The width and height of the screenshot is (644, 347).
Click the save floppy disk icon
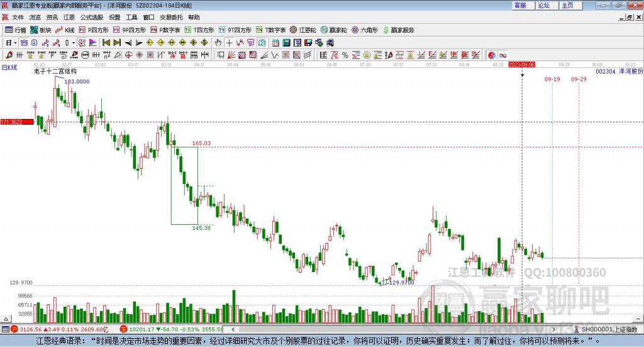[308, 43]
